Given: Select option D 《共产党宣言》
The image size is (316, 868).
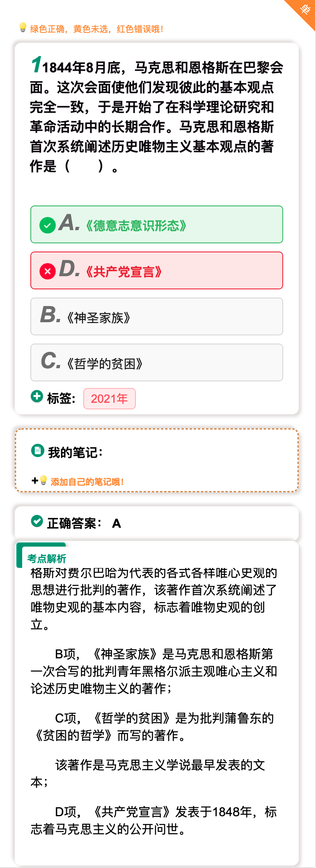Looking at the screenshot, I should point(157,270).
